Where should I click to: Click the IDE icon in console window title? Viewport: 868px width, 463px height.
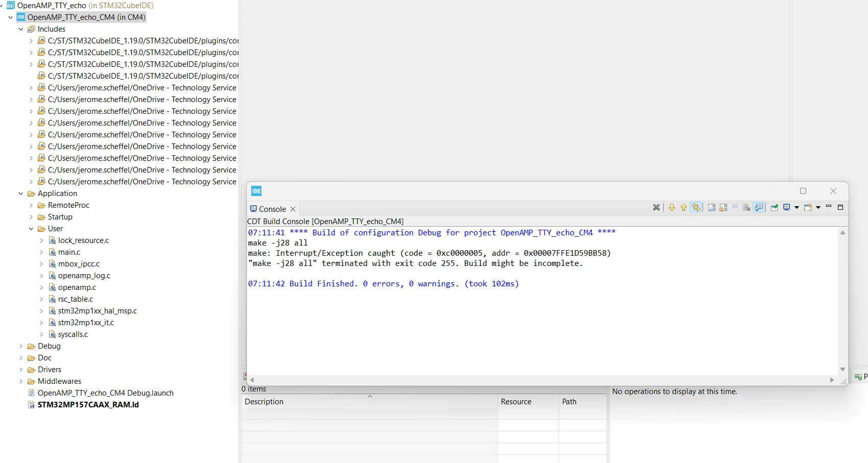coord(256,191)
